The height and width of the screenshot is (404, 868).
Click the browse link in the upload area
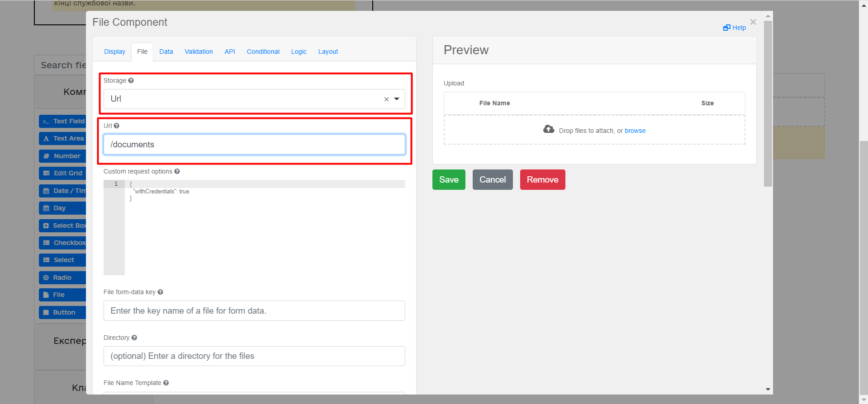[635, 131]
